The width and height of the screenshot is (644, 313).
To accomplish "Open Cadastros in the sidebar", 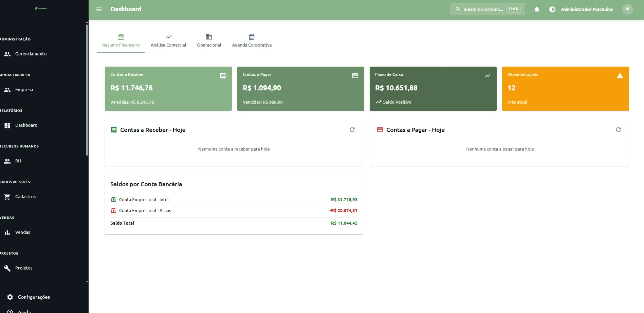I will click(42, 196).
